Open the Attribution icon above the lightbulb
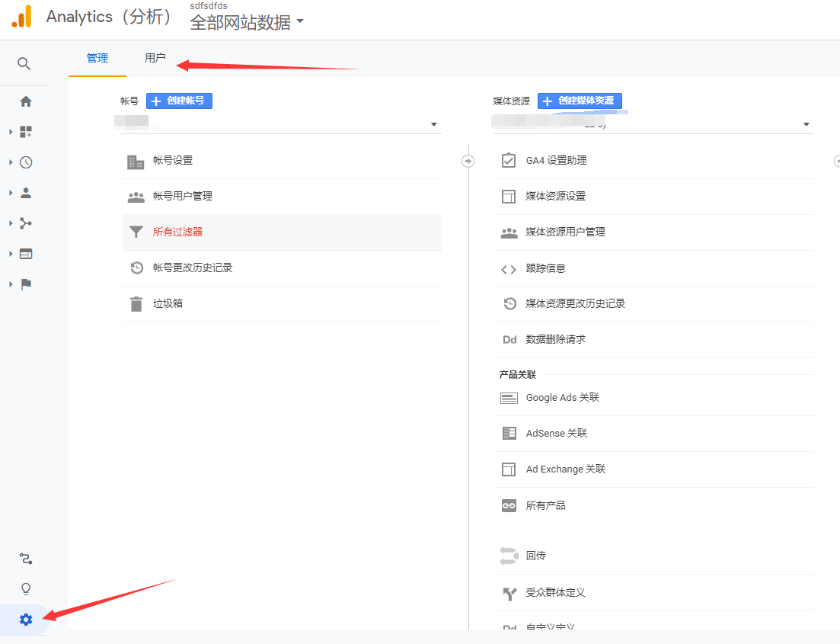Viewport: 840px width, 644px height. pyautogui.click(x=26, y=559)
